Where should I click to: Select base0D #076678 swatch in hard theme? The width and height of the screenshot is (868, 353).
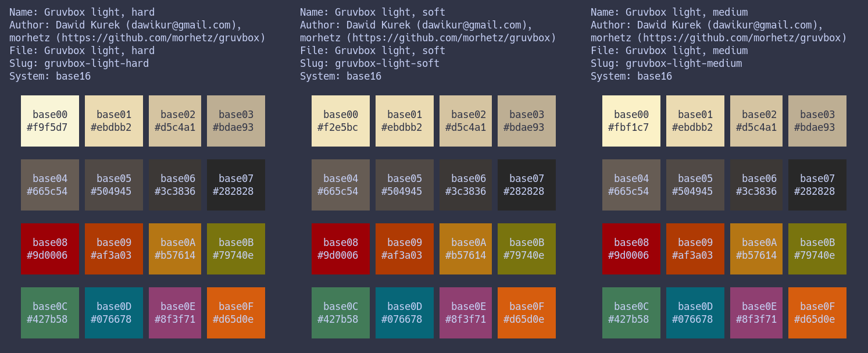114,313
